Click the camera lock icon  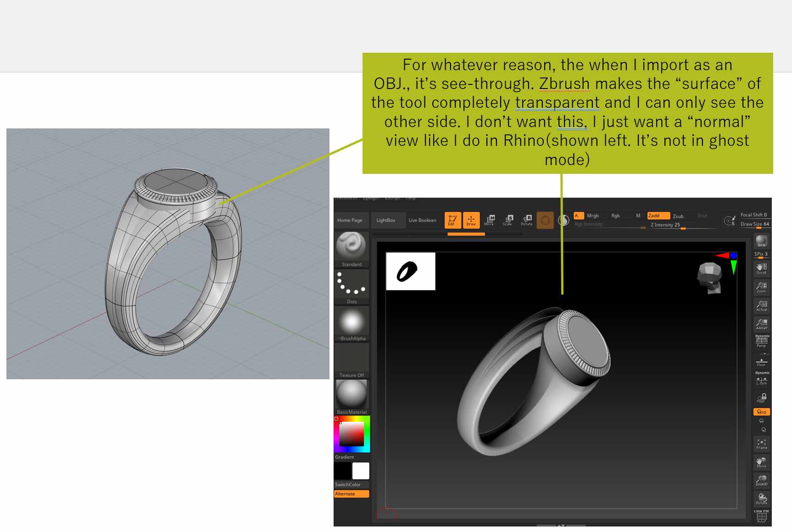(762, 398)
